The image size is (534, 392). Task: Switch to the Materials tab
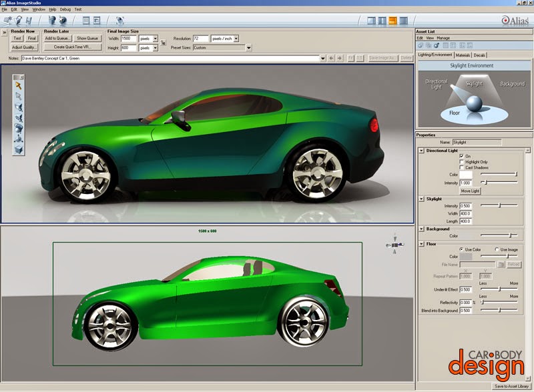[463, 55]
